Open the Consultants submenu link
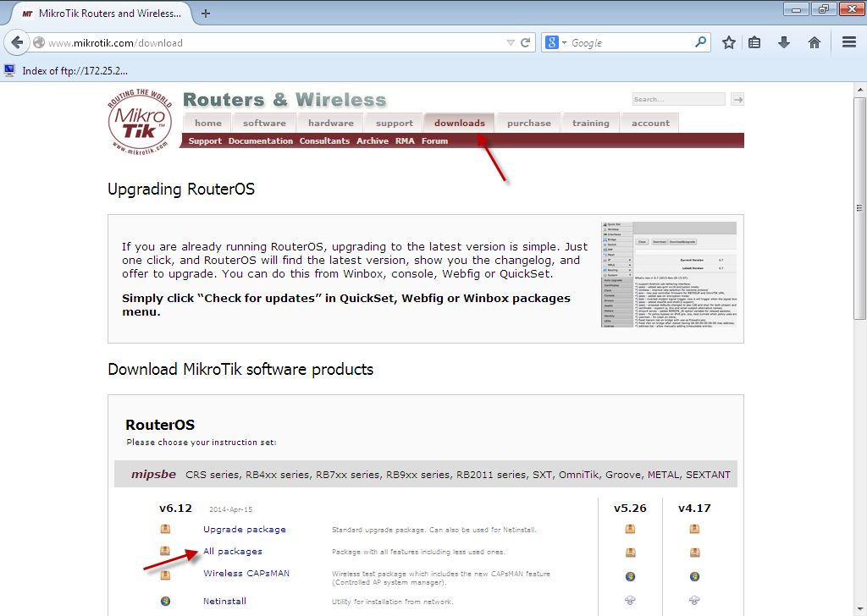 [324, 140]
